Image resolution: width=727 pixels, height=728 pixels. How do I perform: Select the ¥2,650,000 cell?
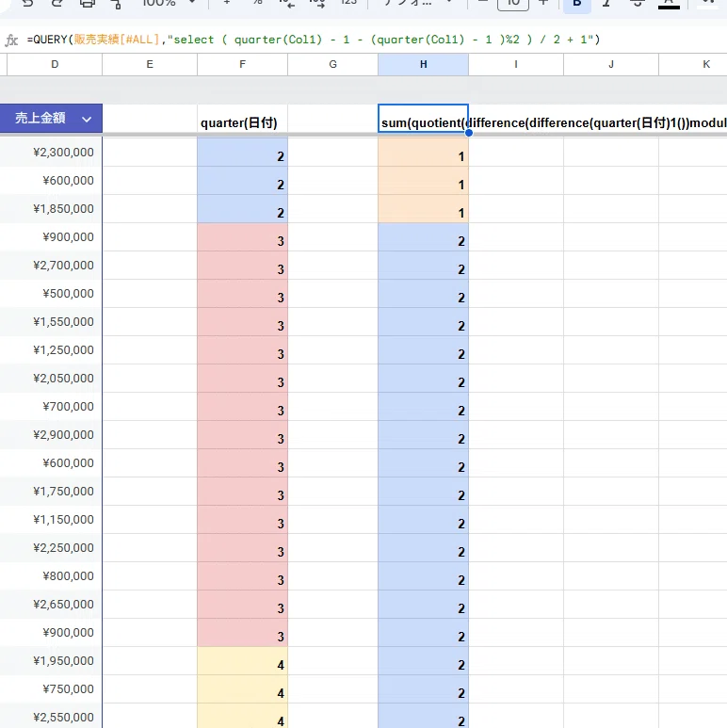pyautogui.click(x=51, y=605)
